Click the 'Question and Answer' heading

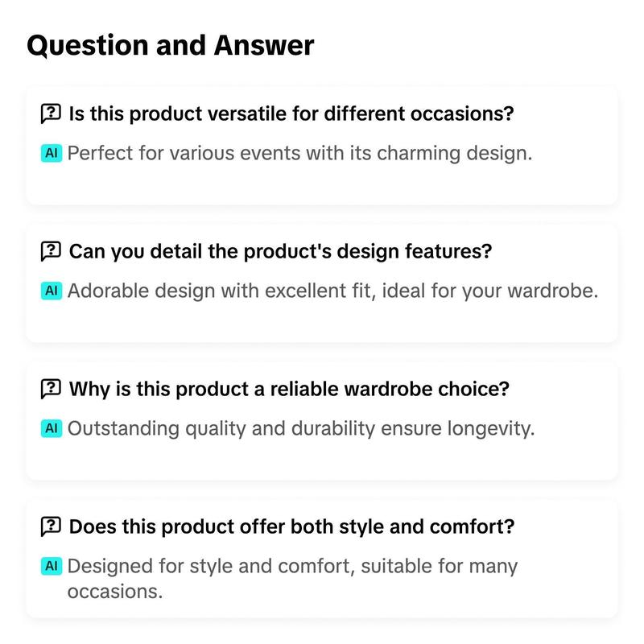pyautogui.click(x=171, y=46)
